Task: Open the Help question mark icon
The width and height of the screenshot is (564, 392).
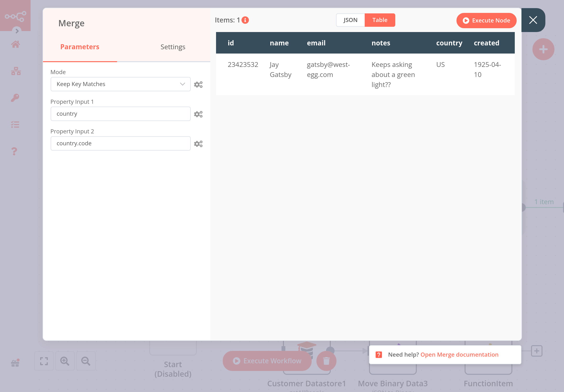Action: 15,151
